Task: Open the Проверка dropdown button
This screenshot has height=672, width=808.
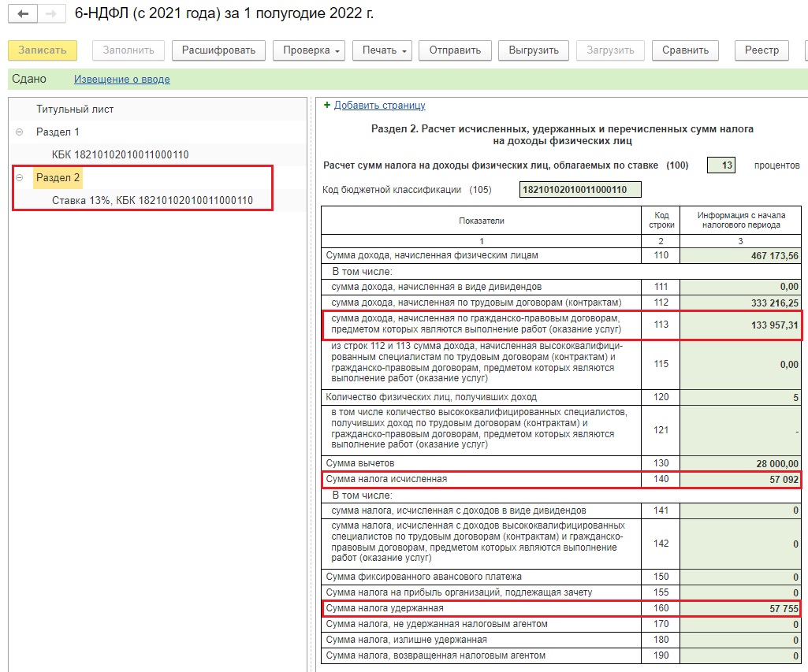Action: click(x=309, y=50)
